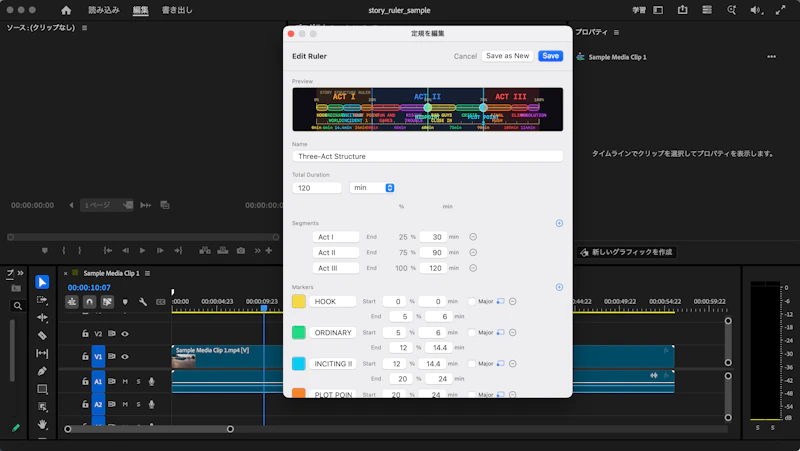Select the Sample Media Clip 1 sequence tab
This screenshot has height=451, width=800.
111,273
